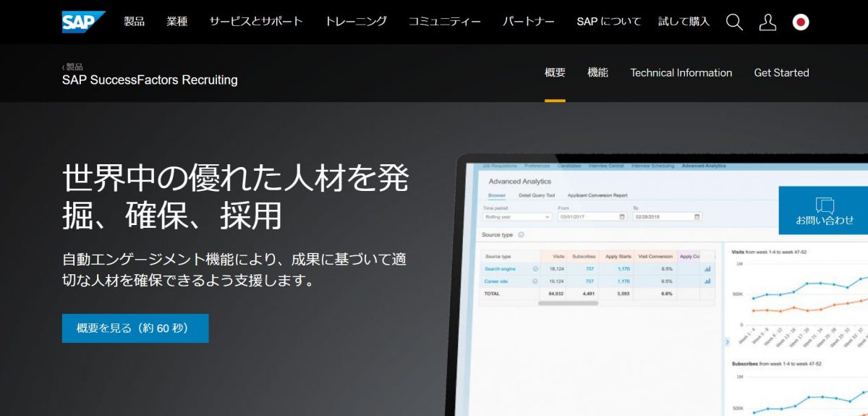This screenshot has width=868, height=416.
Task: Click the To date field 02/28/2018
Action: click(x=667, y=216)
